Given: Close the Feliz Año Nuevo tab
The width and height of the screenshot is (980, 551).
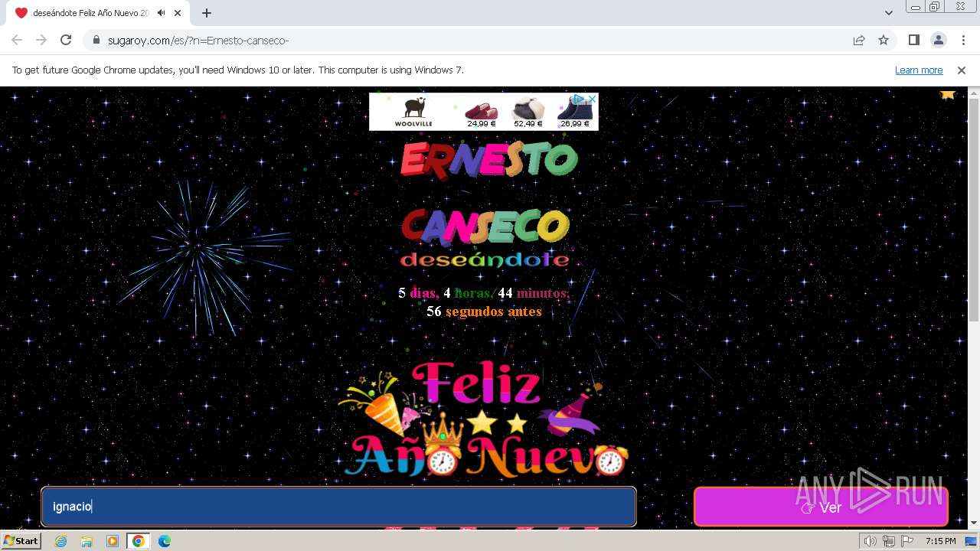Looking at the screenshot, I should 178,13.
